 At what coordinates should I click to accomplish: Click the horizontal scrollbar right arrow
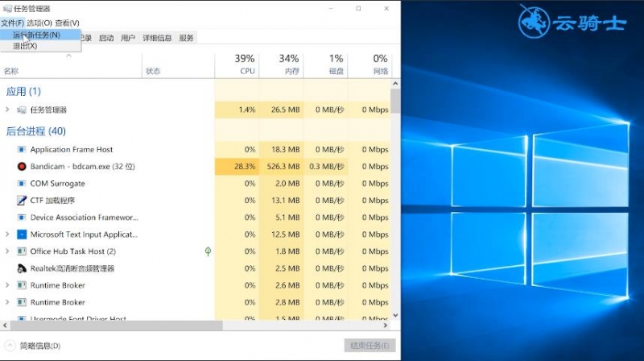pos(386,326)
